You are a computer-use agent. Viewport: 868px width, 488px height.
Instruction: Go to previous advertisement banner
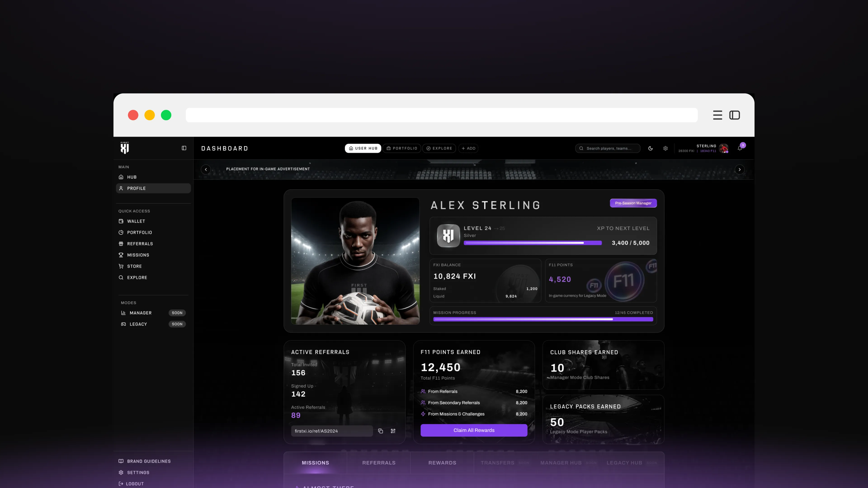coord(206,169)
